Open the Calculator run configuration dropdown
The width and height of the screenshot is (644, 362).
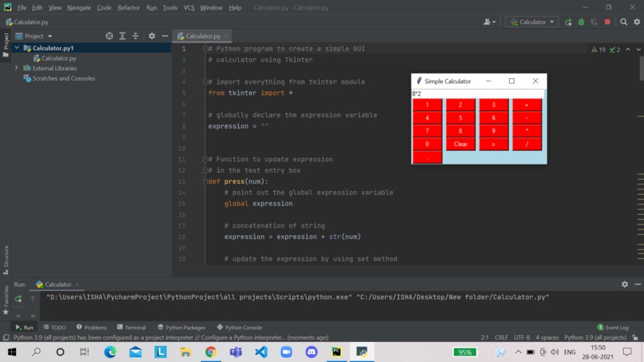click(x=532, y=22)
